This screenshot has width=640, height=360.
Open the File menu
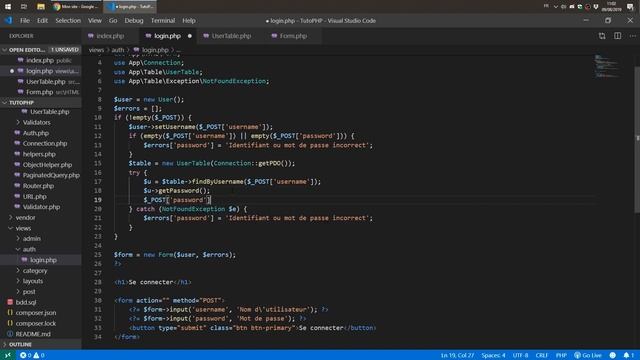coord(25,20)
